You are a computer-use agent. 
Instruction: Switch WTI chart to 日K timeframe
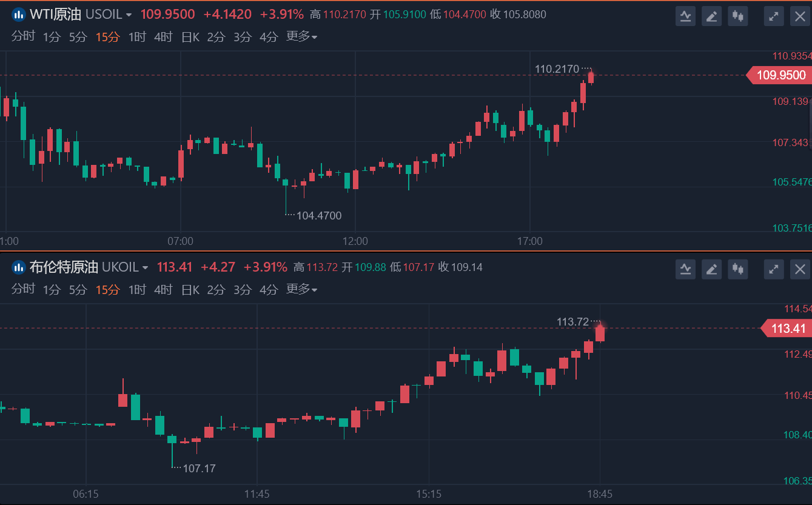(190, 37)
